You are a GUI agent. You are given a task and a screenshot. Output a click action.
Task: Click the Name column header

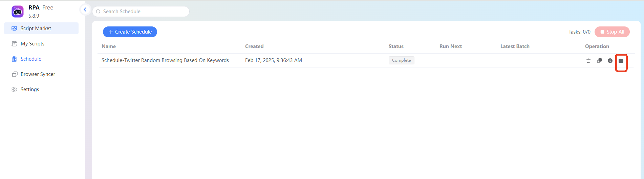109,46
